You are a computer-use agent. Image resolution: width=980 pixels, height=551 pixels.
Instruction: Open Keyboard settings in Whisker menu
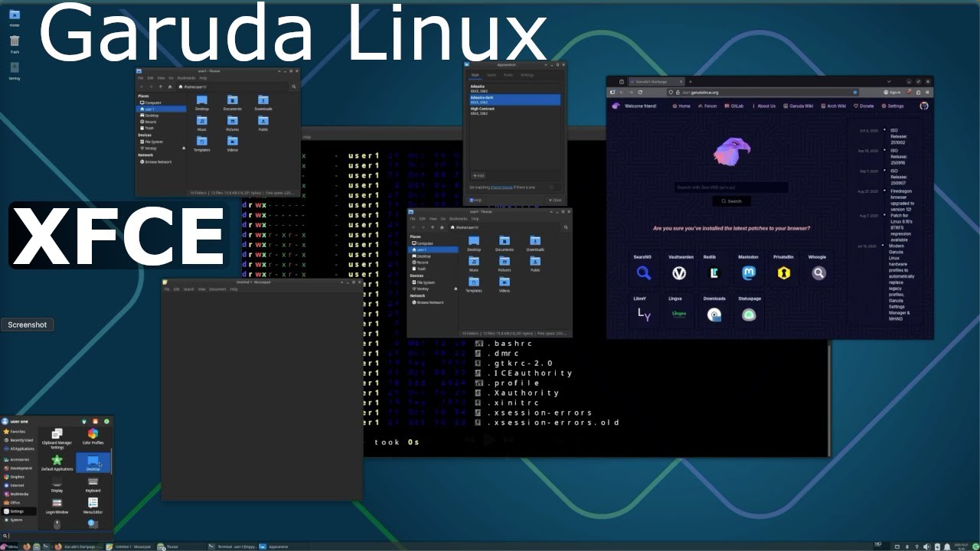click(93, 484)
